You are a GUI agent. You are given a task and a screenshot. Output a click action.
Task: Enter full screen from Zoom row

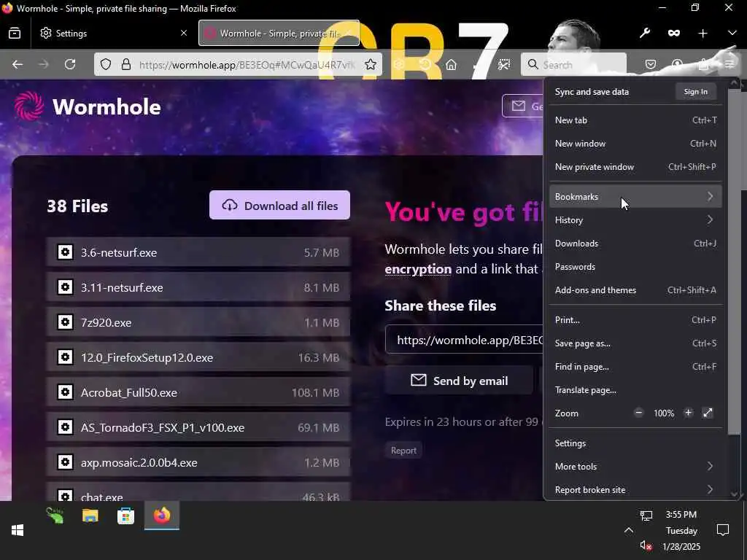click(x=708, y=413)
